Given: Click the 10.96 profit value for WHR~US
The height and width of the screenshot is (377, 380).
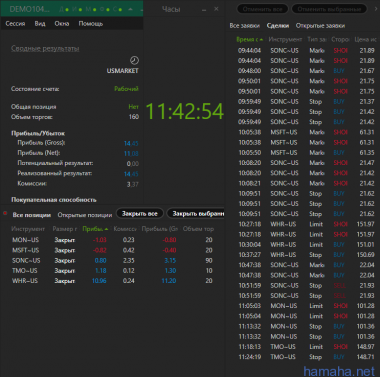Looking at the screenshot, I should tap(99, 281).
